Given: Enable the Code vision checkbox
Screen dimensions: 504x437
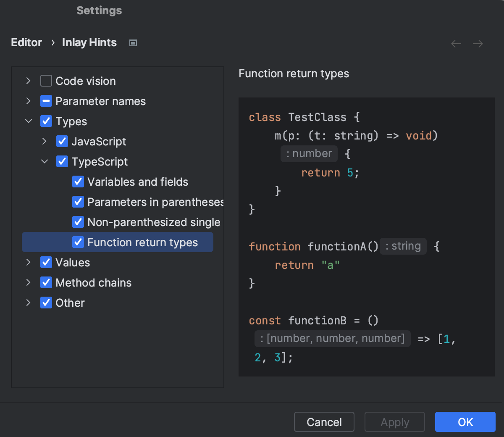Looking at the screenshot, I should [x=46, y=81].
